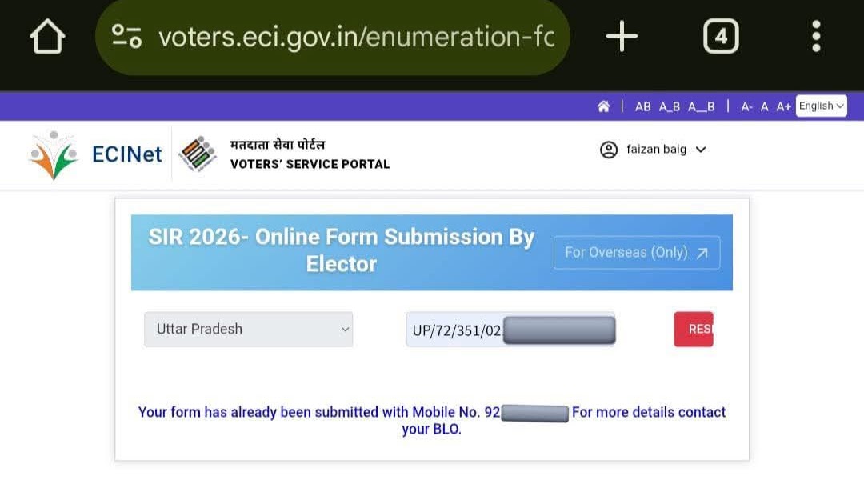Select the A_B medium text spacing option

pos(670,106)
